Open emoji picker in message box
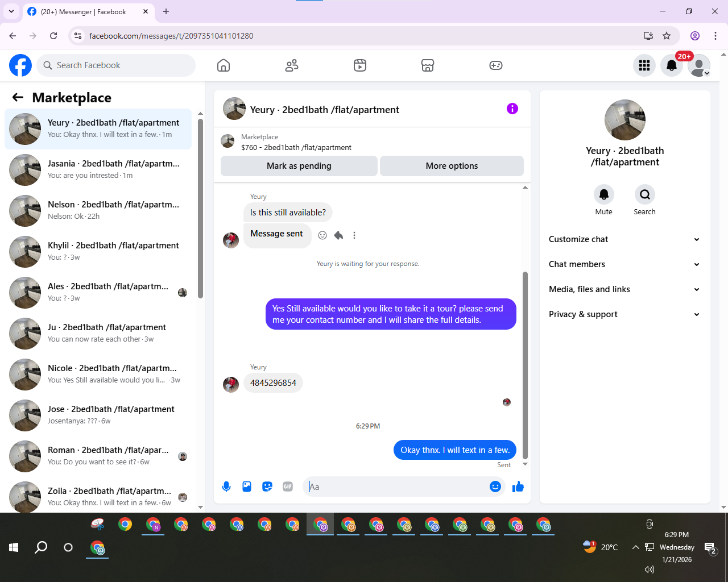This screenshot has height=582, width=728. coord(495,487)
